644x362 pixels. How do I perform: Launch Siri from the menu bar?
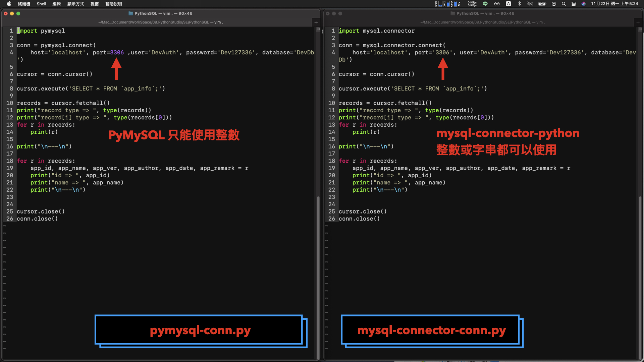tap(584, 4)
